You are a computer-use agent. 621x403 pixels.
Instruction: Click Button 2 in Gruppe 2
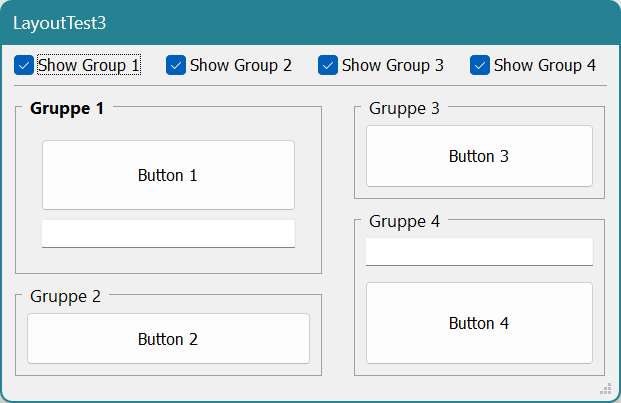[168, 338]
